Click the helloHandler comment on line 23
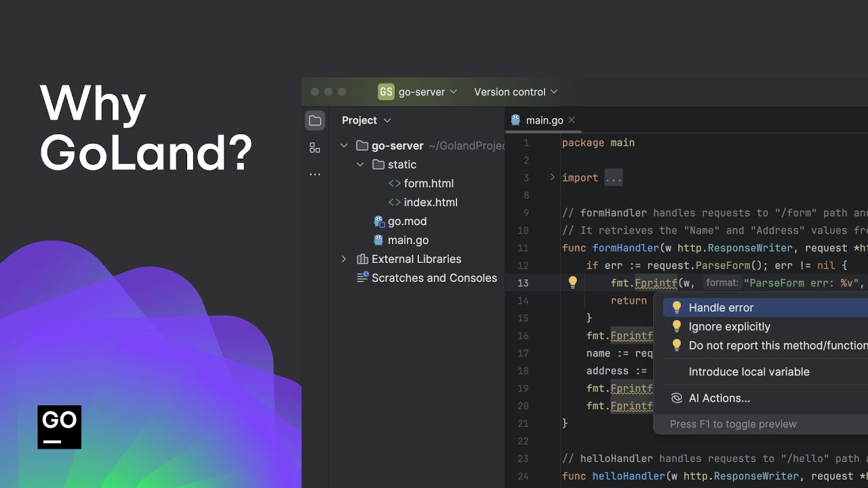The width and height of the screenshot is (868, 488). coord(715,459)
